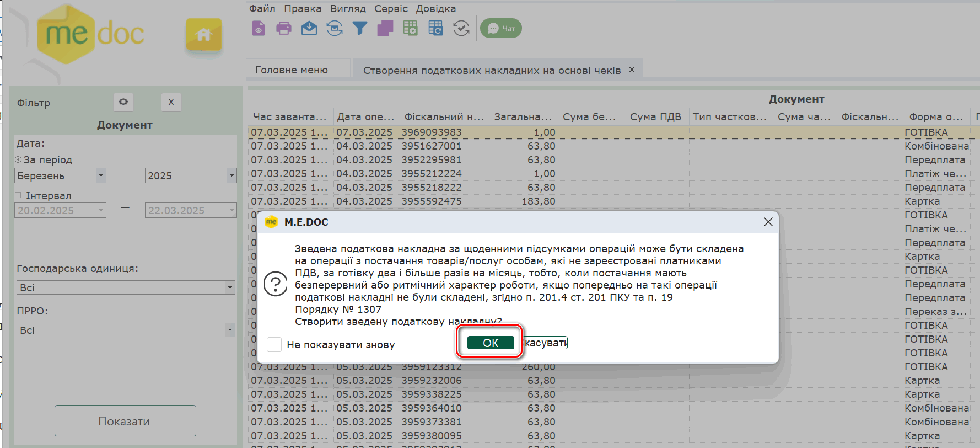The width and height of the screenshot is (980, 448).
Task: Enable the 'Інтервал' checkbox
Action: (18, 195)
